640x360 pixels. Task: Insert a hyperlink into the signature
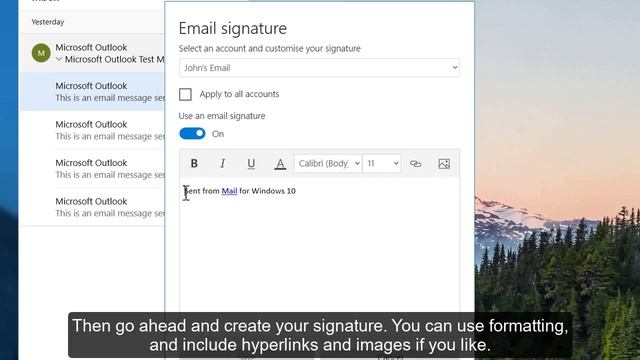pyautogui.click(x=415, y=164)
